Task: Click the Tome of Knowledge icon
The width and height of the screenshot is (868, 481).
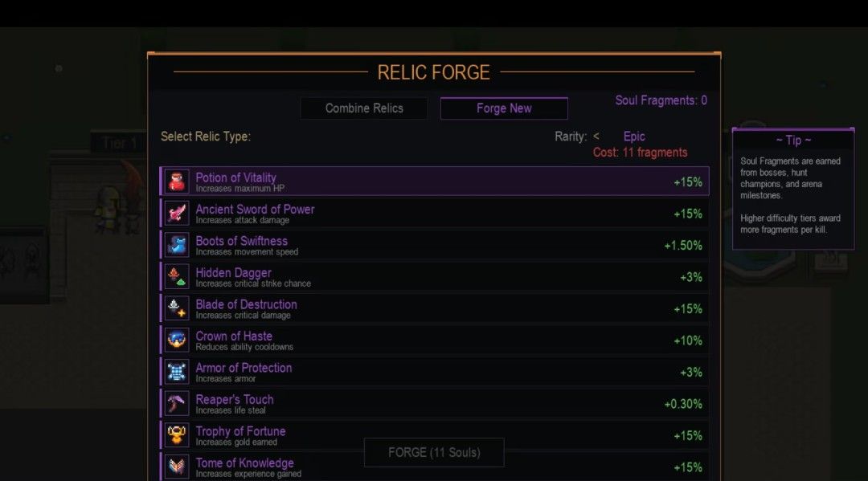Action: tap(177, 467)
